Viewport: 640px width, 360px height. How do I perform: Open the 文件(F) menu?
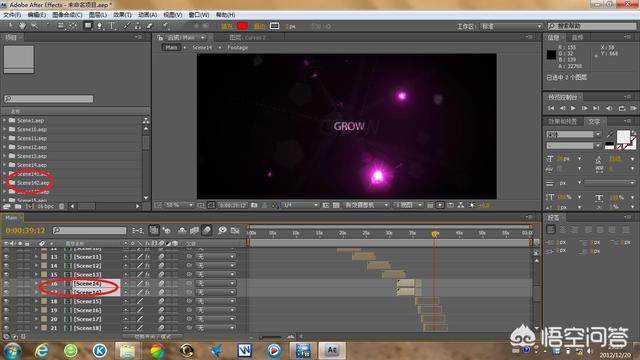coord(12,15)
